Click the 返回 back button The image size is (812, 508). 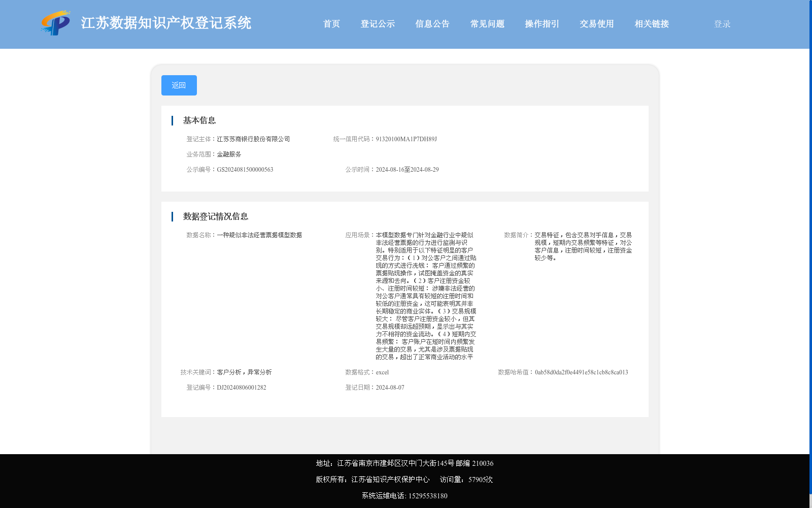pos(179,85)
